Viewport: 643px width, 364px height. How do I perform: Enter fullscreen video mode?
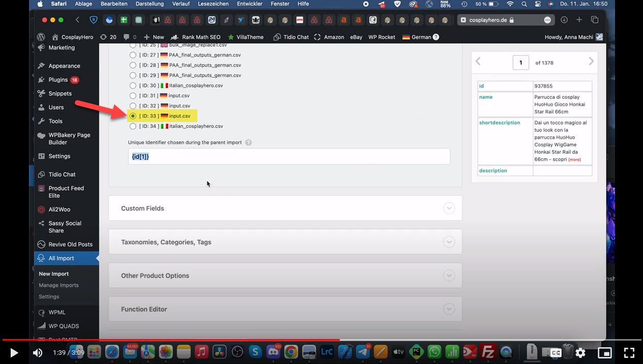[629, 352]
